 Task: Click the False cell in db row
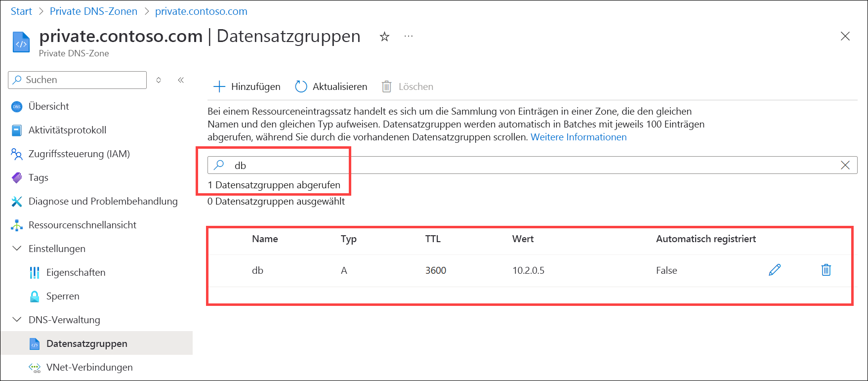pos(666,270)
